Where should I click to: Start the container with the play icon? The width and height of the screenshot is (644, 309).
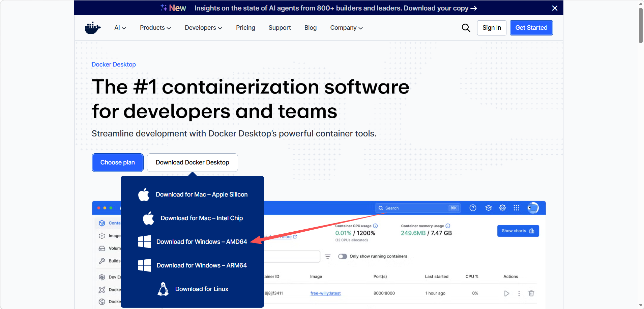point(506,293)
